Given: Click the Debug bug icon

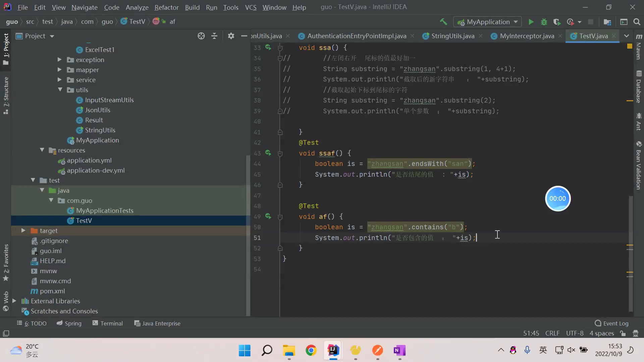Looking at the screenshot, I should tap(544, 22).
